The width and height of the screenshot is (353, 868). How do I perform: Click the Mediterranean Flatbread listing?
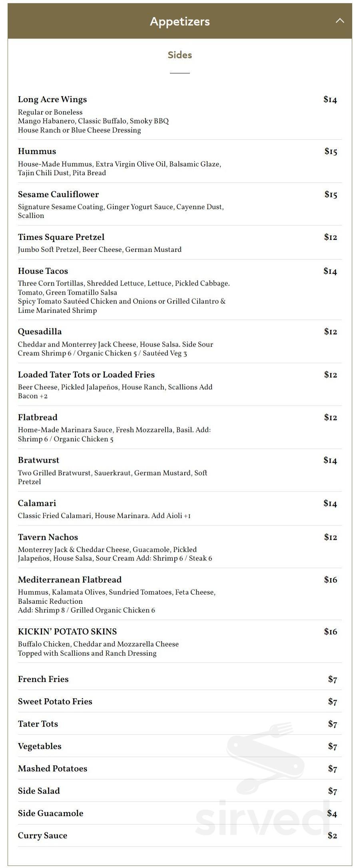tap(70, 580)
